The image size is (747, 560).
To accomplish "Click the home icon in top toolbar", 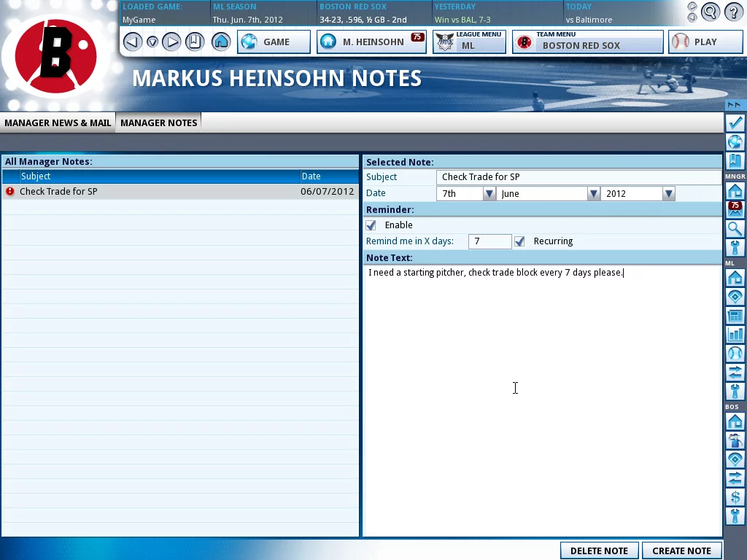I will [x=221, y=42].
